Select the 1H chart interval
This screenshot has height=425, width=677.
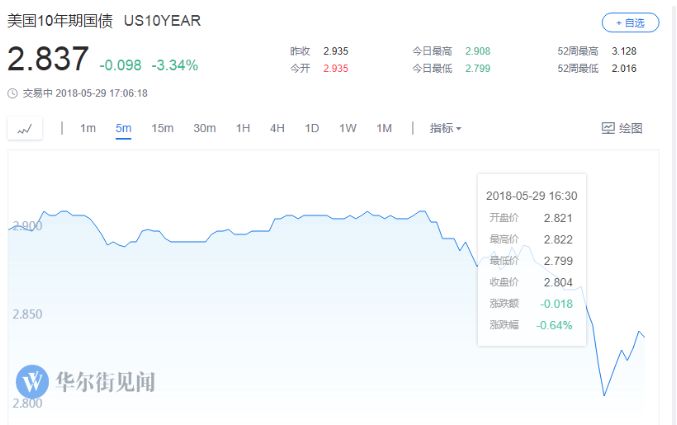[243, 128]
